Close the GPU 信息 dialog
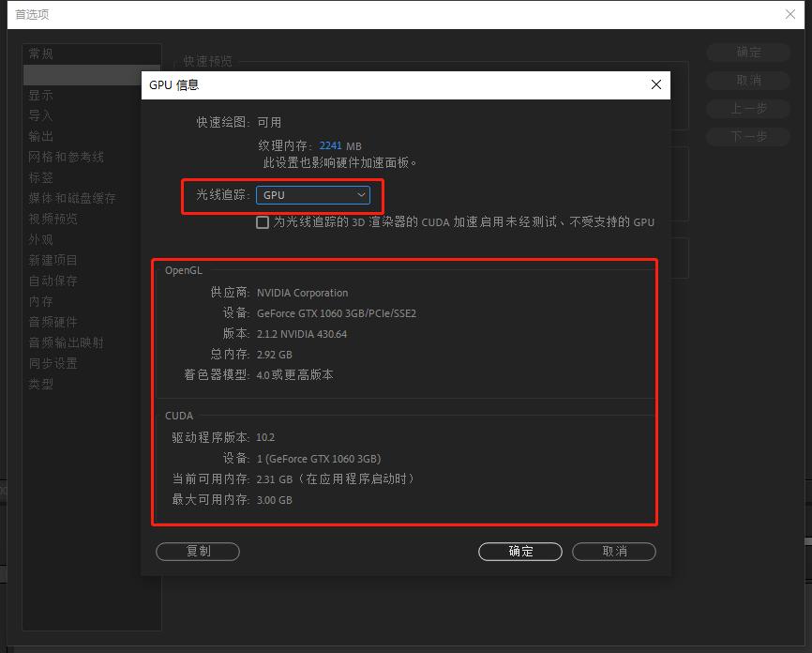The image size is (812, 653). (x=655, y=84)
